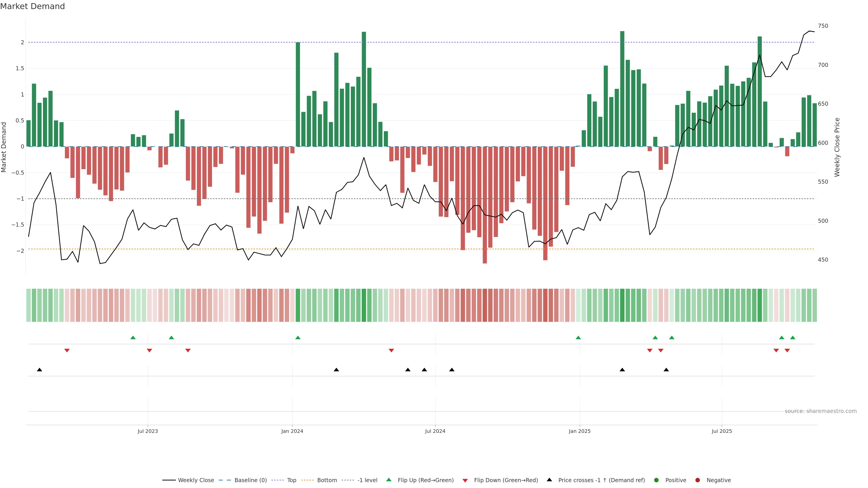This screenshot has width=868, height=488.
Task: Click the Market Demand chart title
Action: pos(32,6)
